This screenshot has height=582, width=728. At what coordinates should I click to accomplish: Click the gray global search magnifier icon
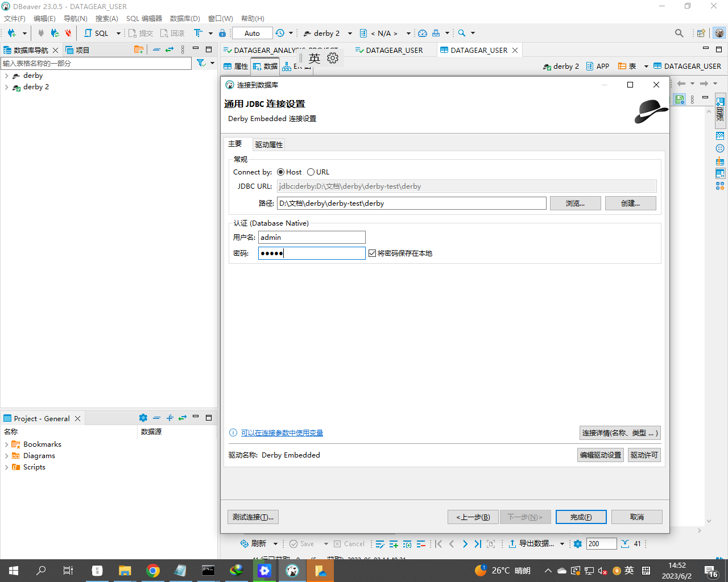click(679, 33)
